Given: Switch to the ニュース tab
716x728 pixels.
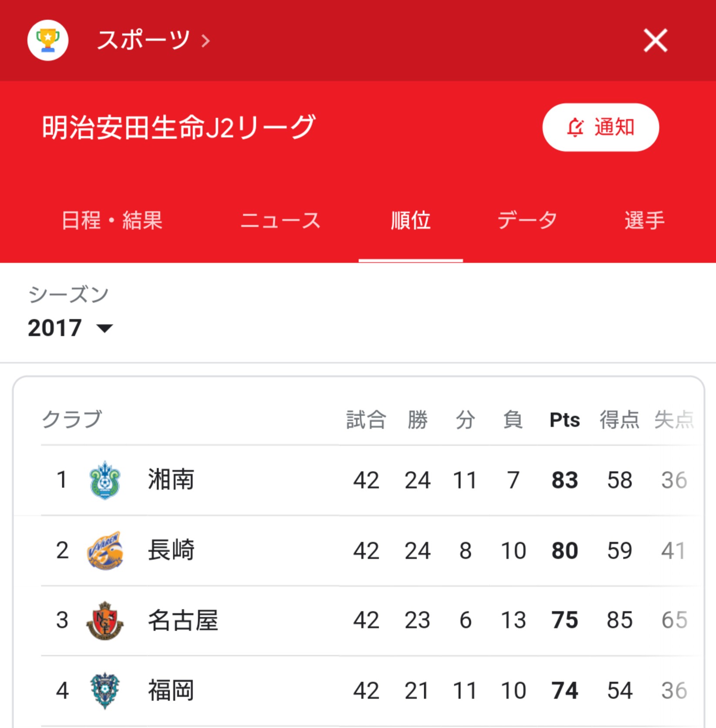Looking at the screenshot, I should [280, 220].
